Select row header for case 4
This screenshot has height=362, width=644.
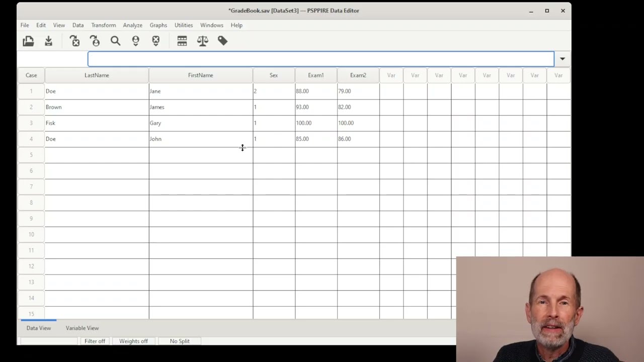tap(31, 139)
